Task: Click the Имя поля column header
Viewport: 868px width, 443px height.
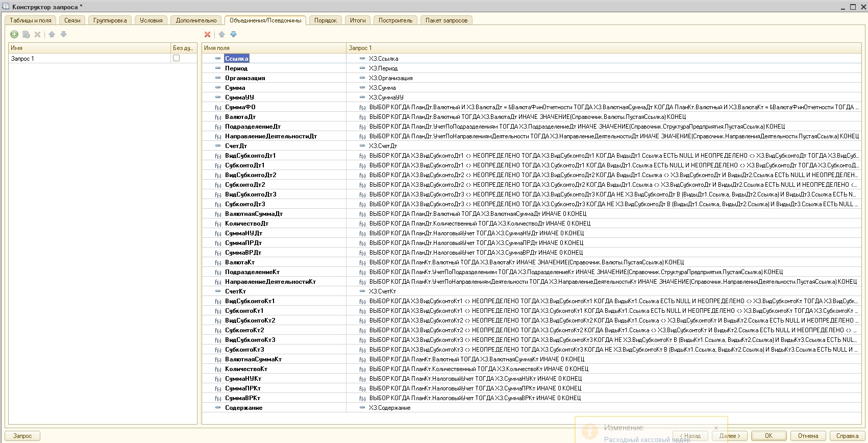Action: coord(274,48)
